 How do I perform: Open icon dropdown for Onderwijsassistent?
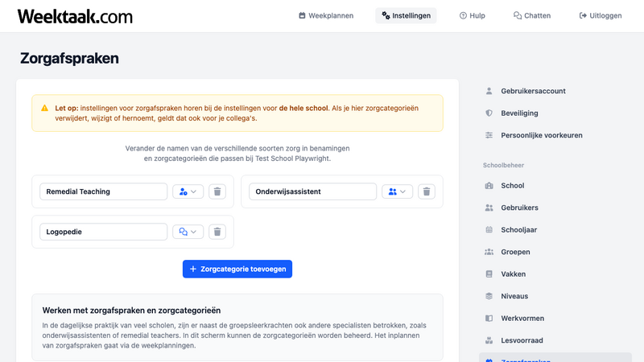(x=397, y=191)
